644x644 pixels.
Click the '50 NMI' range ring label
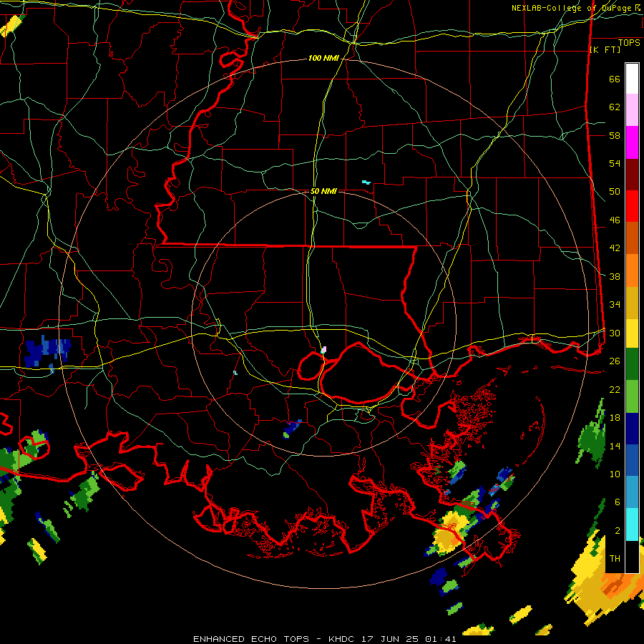(323, 191)
